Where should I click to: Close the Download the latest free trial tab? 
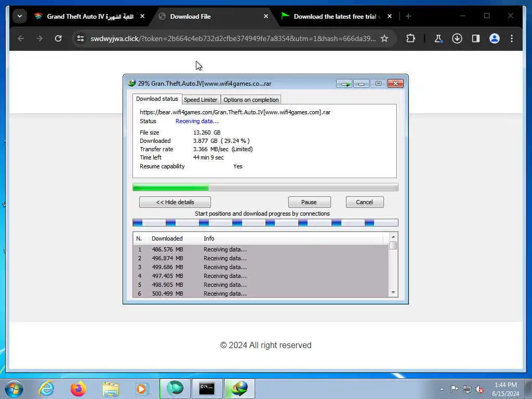390,16
